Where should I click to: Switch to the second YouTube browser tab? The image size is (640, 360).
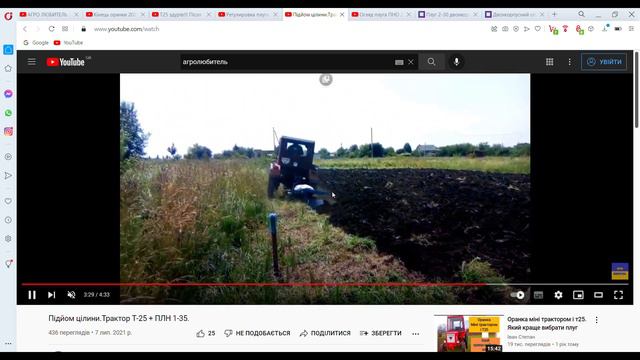pos(114,14)
